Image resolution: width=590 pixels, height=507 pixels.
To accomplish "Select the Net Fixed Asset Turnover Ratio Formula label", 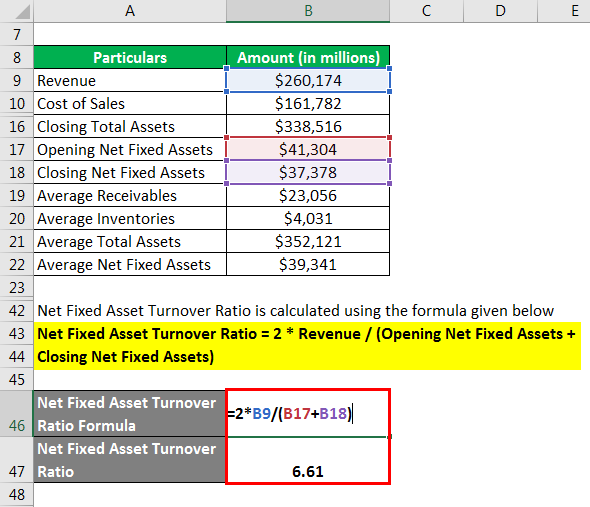I will [130, 414].
